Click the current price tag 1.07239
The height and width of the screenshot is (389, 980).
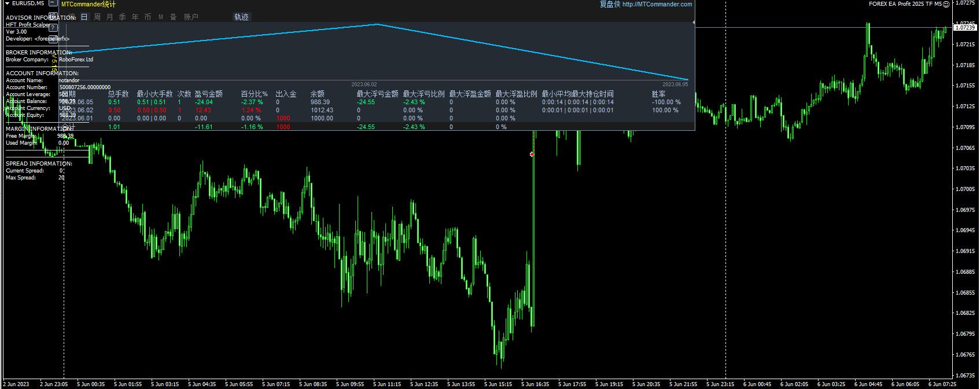(965, 28)
